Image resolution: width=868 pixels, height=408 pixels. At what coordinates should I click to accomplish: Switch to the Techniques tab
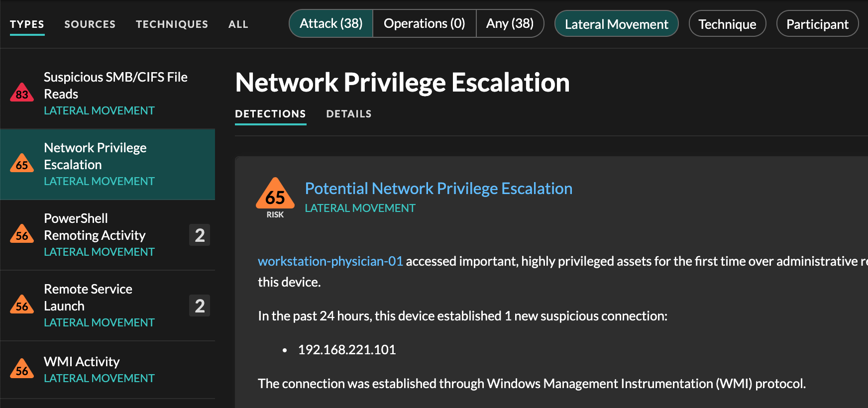click(x=172, y=24)
